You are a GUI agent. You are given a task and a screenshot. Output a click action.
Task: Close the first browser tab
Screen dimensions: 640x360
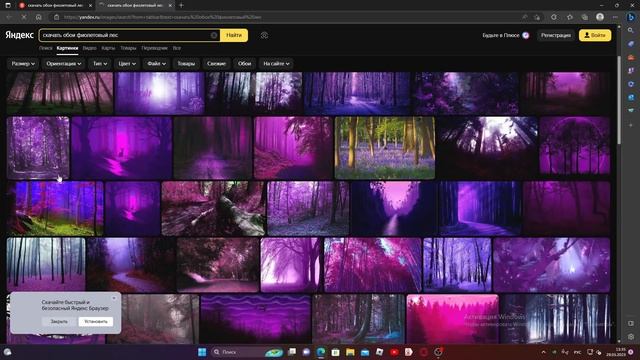(x=90, y=5)
